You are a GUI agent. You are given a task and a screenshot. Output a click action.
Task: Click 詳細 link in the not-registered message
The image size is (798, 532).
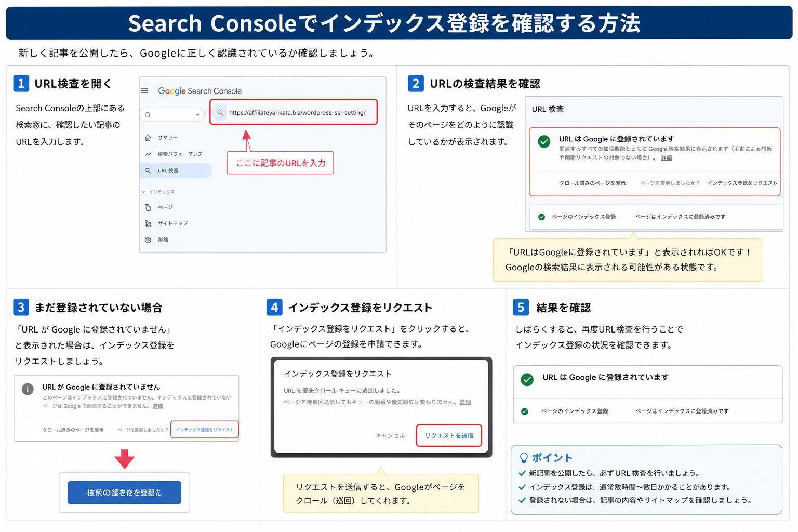[x=158, y=406]
